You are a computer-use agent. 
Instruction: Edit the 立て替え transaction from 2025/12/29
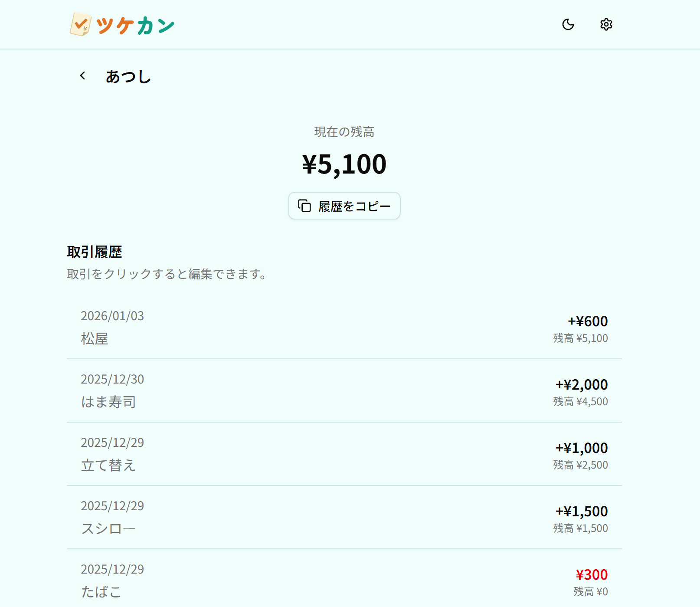tap(344, 454)
